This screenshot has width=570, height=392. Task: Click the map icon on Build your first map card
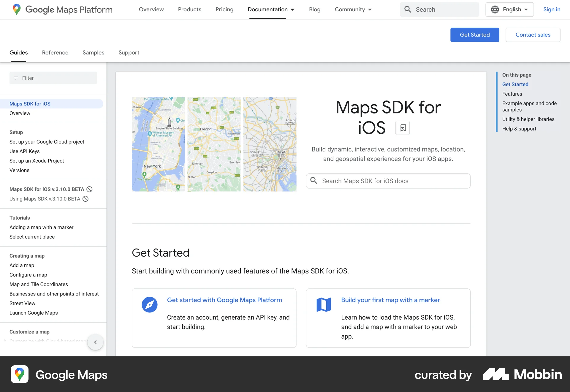(324, 304)
